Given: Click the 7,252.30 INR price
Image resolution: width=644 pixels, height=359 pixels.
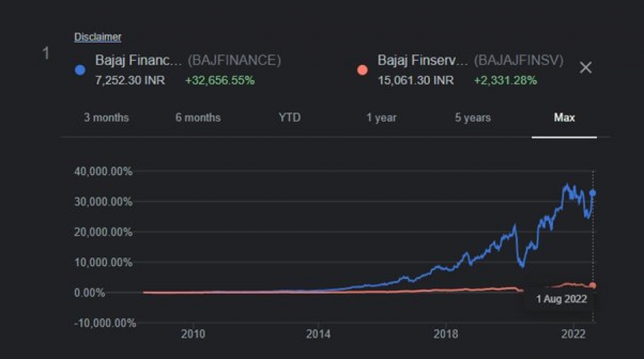Looking at the screenshot, I should pos(130,80).
